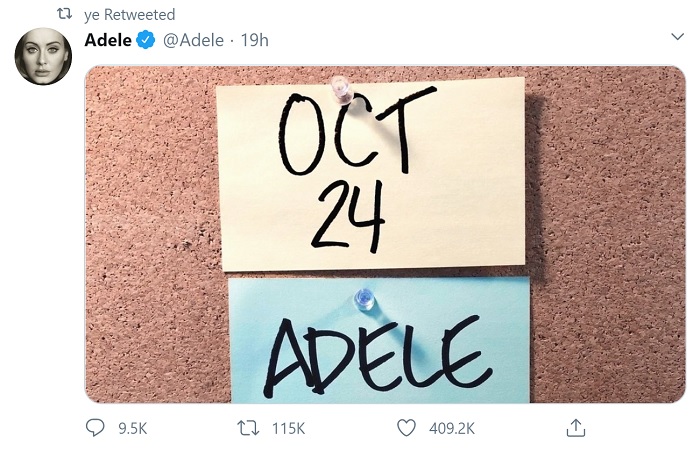
Task: Open the tweet via the 19h timestamp
Action: pyautogui.click(x=254, y=40)
